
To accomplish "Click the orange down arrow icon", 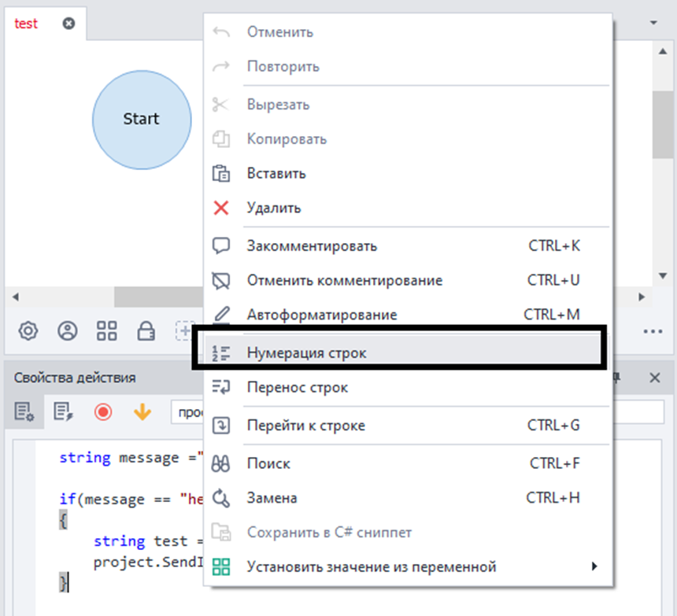I will tap(142, 411).
